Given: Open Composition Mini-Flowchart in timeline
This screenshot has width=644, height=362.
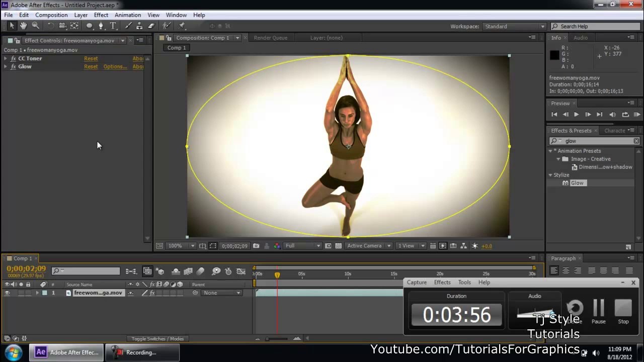Looking at the screenshot, I should [131, 271].
